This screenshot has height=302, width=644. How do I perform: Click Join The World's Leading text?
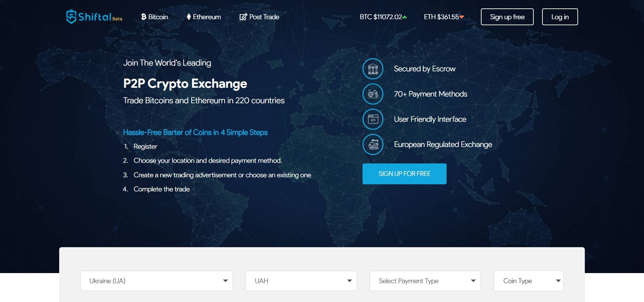pyautogui.click(x=167, y=63)
